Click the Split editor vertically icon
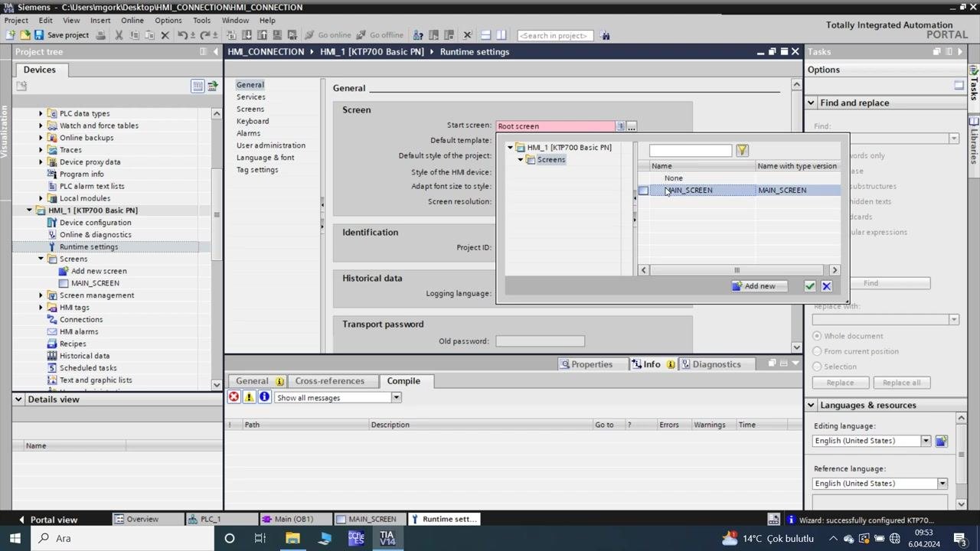The image size is (980, 551). (x=501, y=35)
